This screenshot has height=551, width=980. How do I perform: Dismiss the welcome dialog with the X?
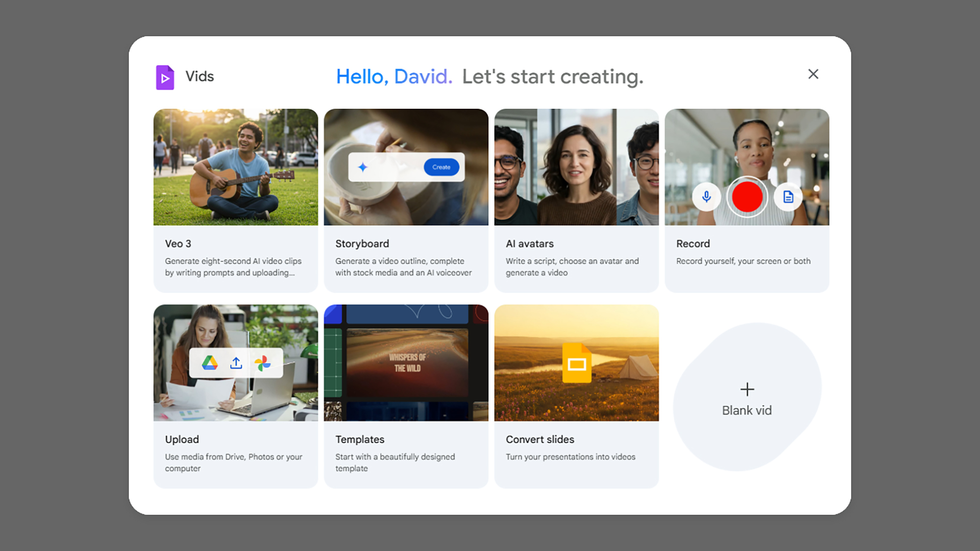(813, 74)
